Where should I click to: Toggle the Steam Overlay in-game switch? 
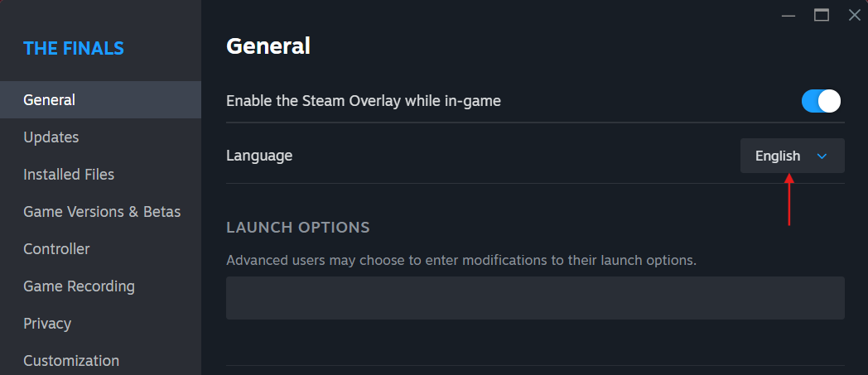pos(821,101)
